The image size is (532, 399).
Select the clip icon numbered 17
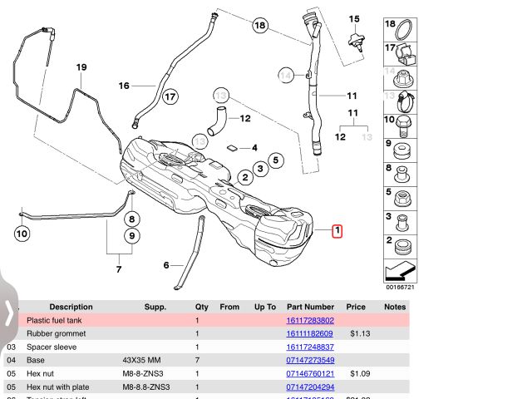pos(403,56)
